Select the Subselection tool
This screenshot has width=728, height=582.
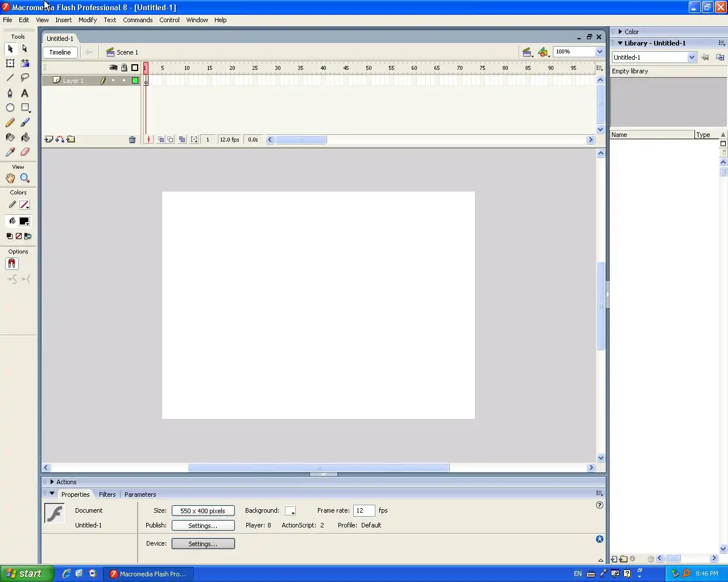point(25,49)
